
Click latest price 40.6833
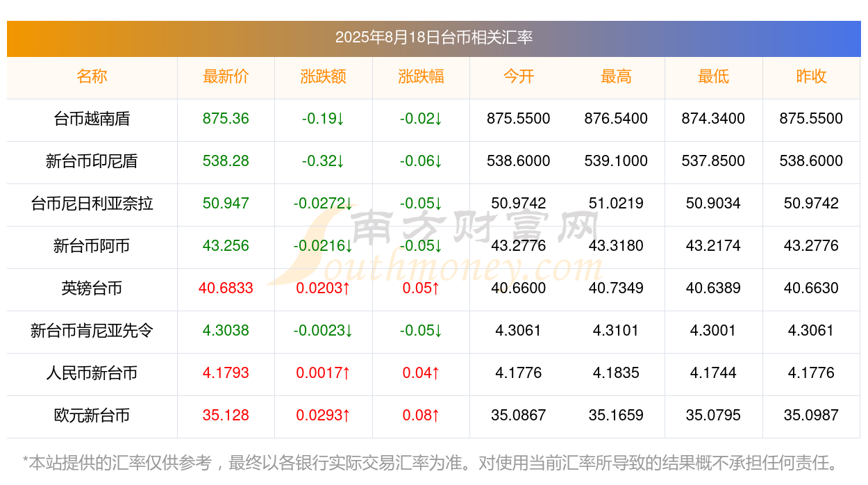226,288
